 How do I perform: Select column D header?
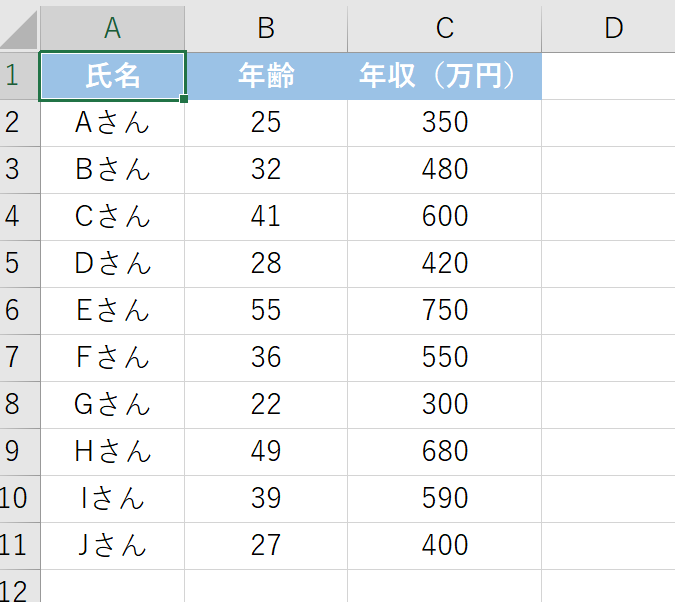click(x=608, y=28)
